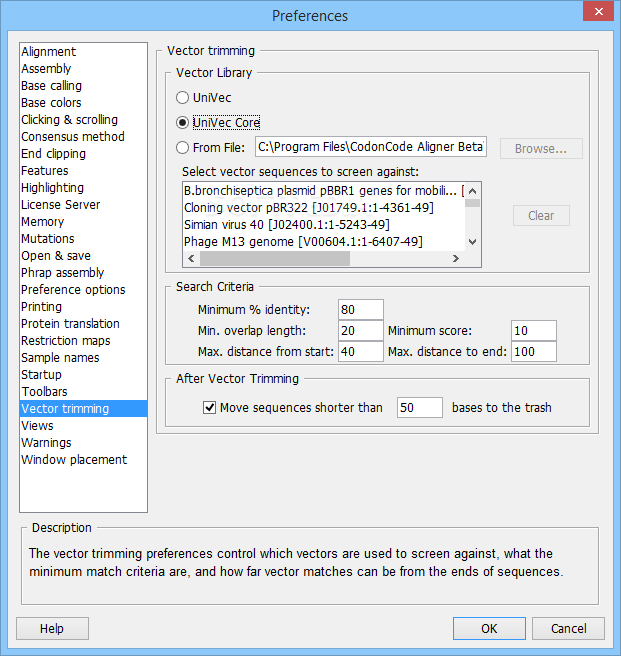Click the Min. overlap length field
Image resolution: width=621 pixels, height=656 pixels.
(361, 331)
